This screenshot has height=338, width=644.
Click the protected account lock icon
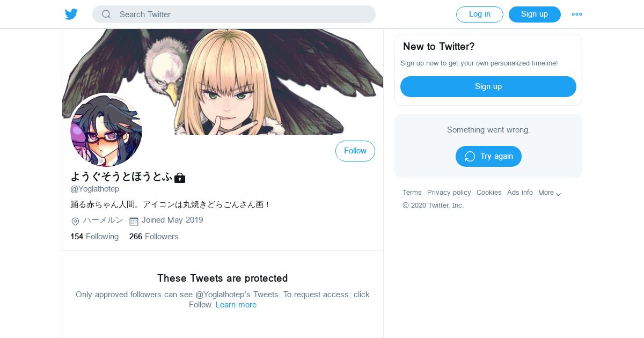click(180, 178)
